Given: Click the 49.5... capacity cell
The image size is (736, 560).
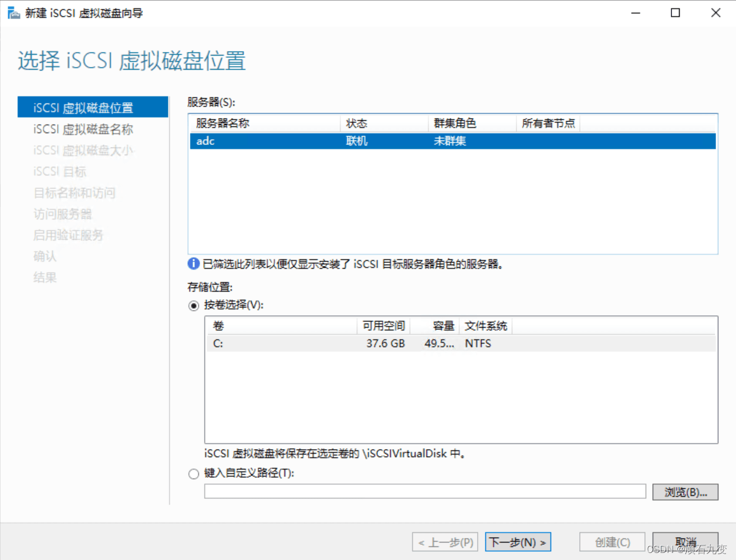Looking at the screenshot, I should click(439, 343).
